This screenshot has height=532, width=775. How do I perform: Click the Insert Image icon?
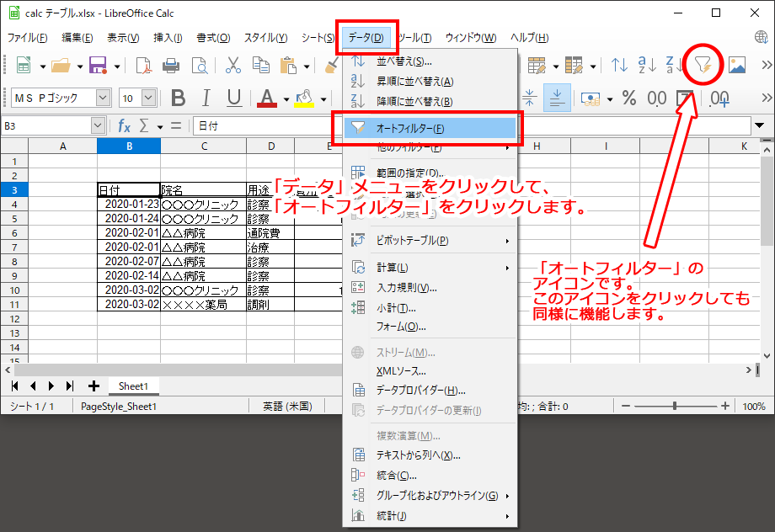click(x=739, y=66)
